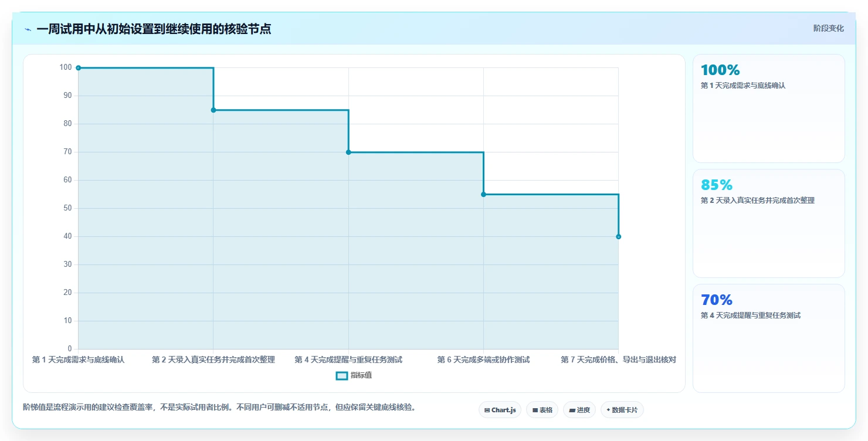The width and height of the screenshot is (868, 441).
Task: Select the 进度 pill button
Action: pos(579,410)
